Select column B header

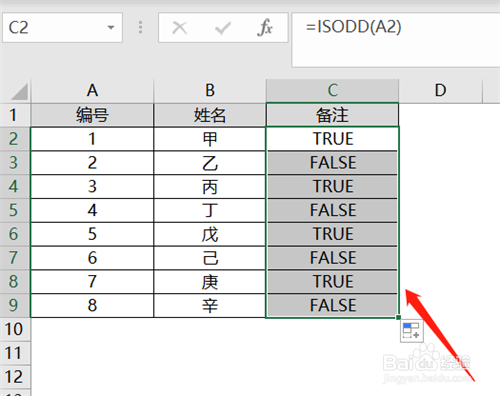[210, 91]
